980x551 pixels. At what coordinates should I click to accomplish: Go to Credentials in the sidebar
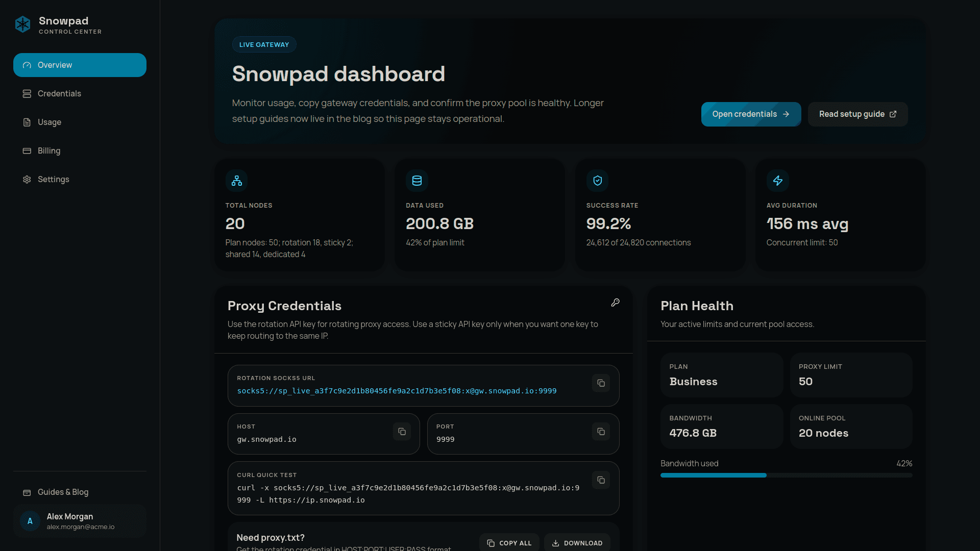pos(80,93)
